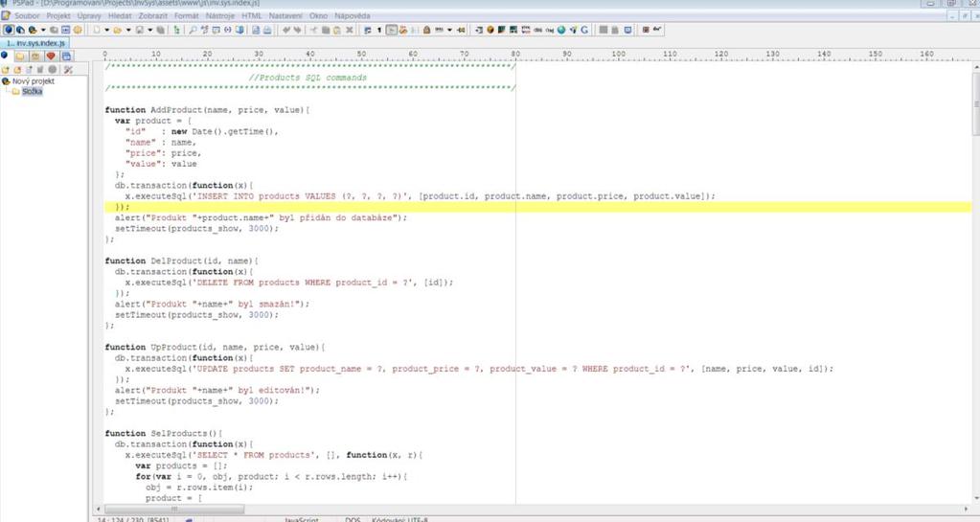
Task: Open the Formát menu
Action: point(186,15)
